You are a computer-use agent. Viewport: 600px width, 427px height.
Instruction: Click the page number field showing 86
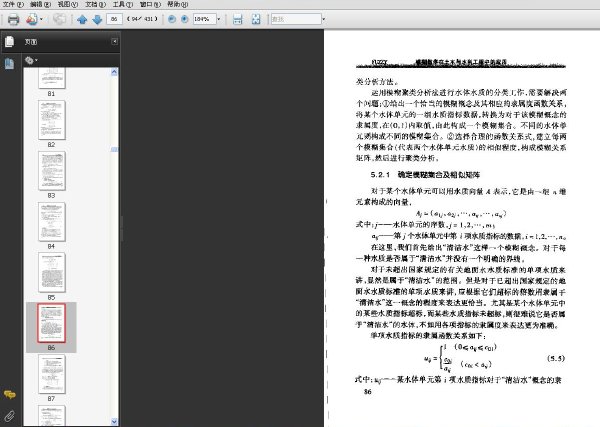[114, 19]
